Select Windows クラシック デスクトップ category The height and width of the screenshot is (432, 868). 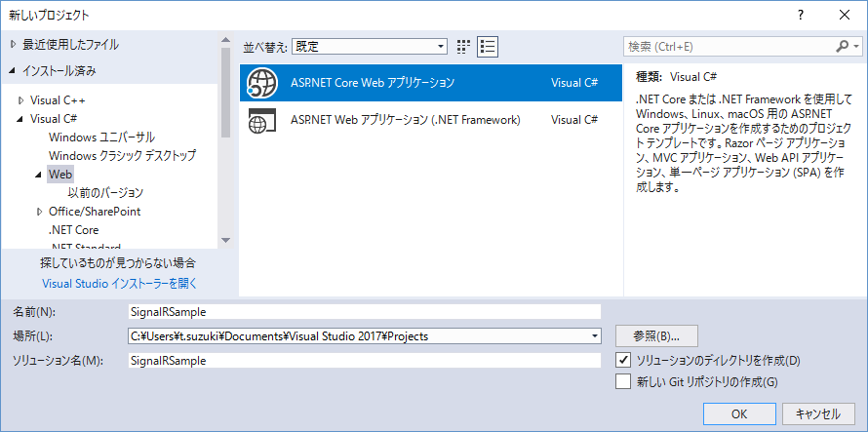[x=122, y=156]
